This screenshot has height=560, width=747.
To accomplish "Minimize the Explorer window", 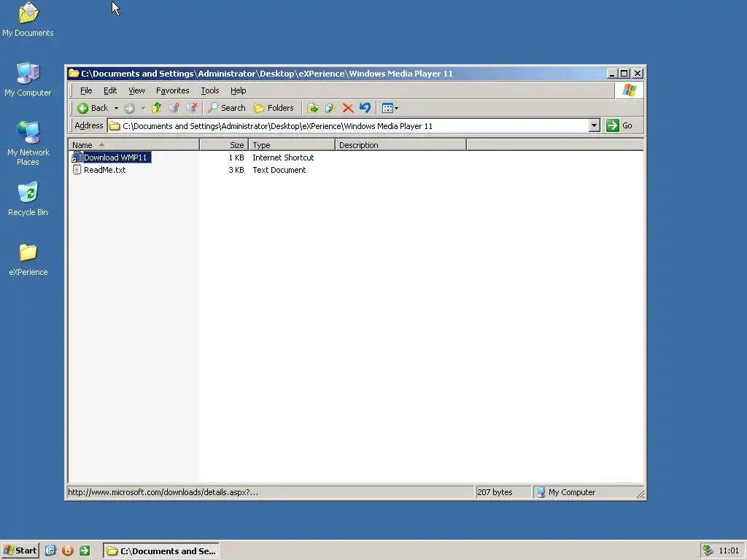I will pos(613,74).
